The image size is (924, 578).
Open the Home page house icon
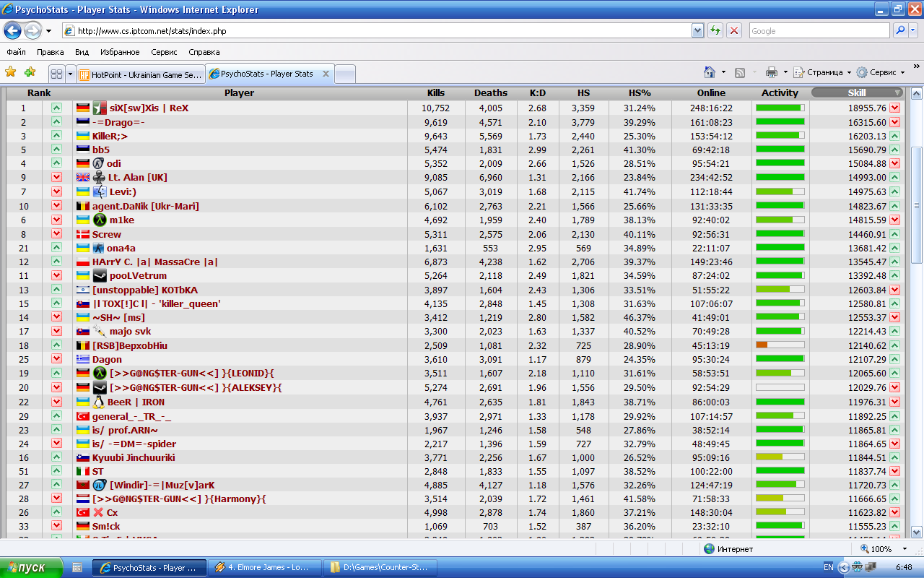coord(709,72)
